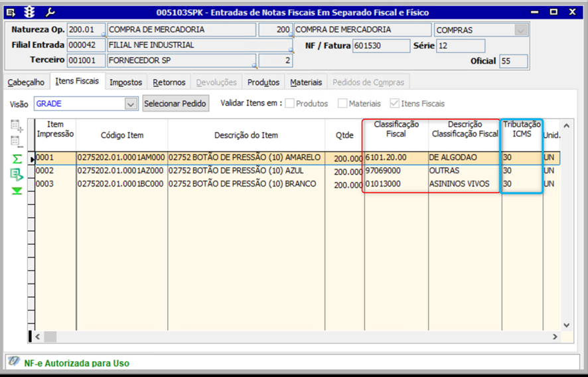Image resolution: width=588 pixels, height=377 pixels.
Task: Open the Impostos tab
Action: pos(126,82)
